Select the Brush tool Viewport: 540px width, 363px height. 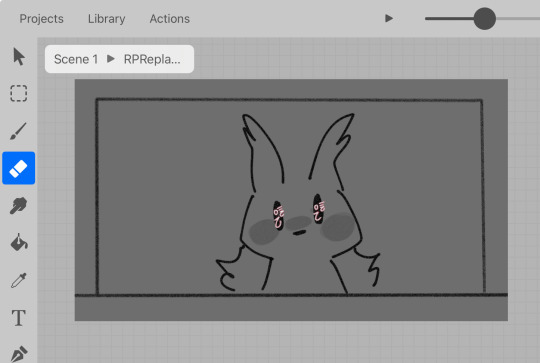click(x=18, y=131)
